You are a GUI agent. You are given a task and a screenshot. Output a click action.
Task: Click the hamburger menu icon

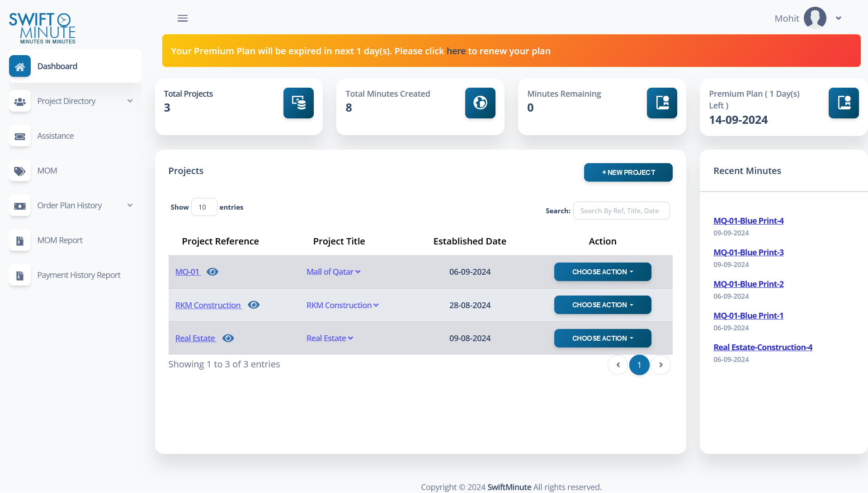coord(182,19)
